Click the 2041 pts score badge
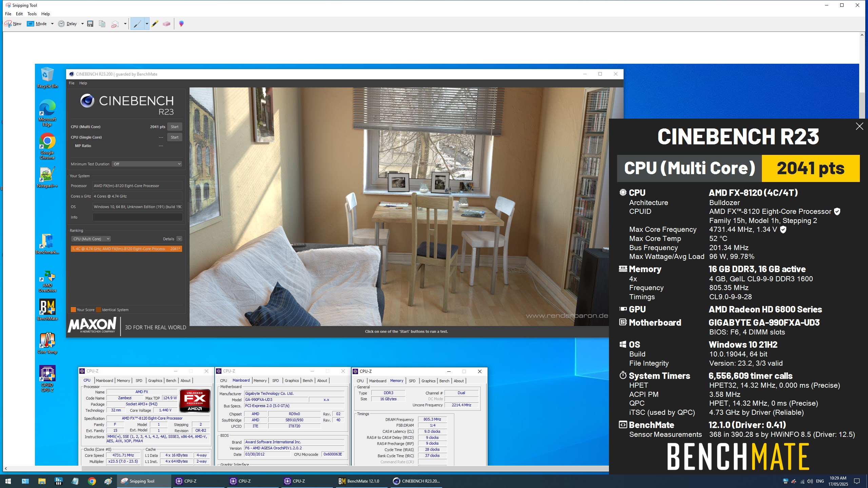868x488 pixels. click(x=810, y=168)
